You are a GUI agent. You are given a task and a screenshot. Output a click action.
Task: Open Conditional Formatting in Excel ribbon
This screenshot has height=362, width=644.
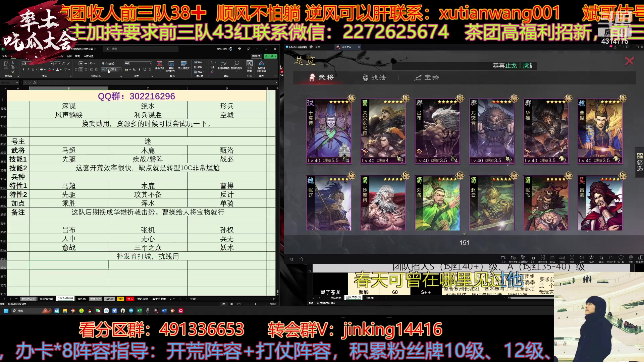(x=160, y=66)
